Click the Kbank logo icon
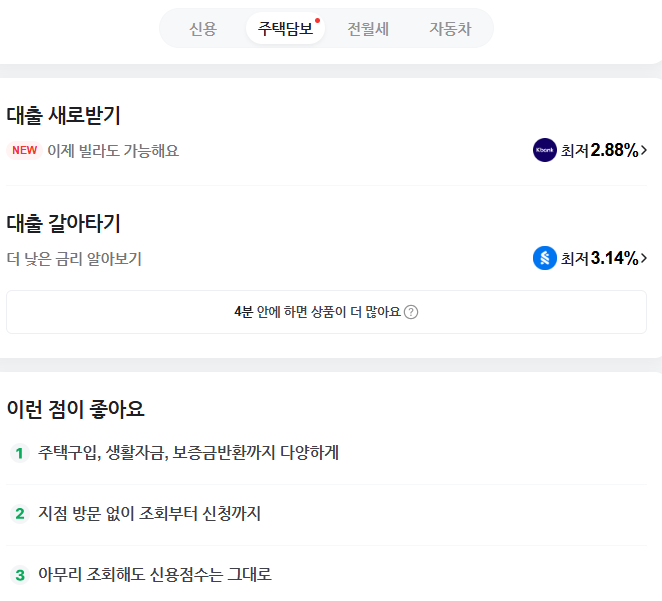 (545, 150)
